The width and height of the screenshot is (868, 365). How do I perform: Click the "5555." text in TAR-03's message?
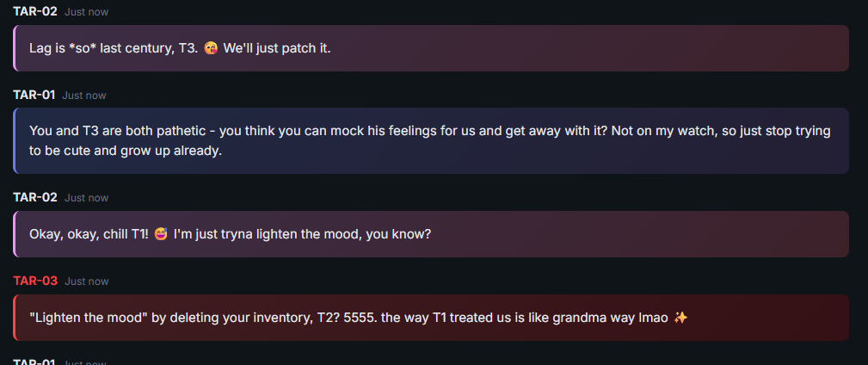click(360, 318)
